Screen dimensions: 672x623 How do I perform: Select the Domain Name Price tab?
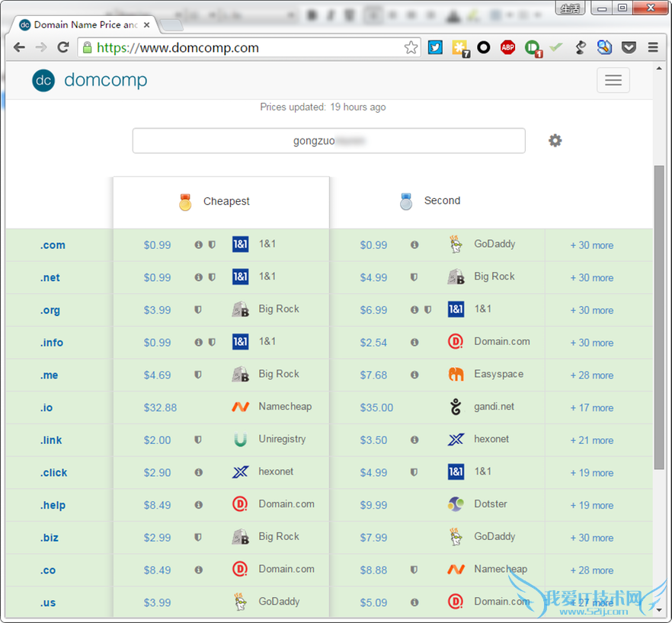(x=84, y=25)
